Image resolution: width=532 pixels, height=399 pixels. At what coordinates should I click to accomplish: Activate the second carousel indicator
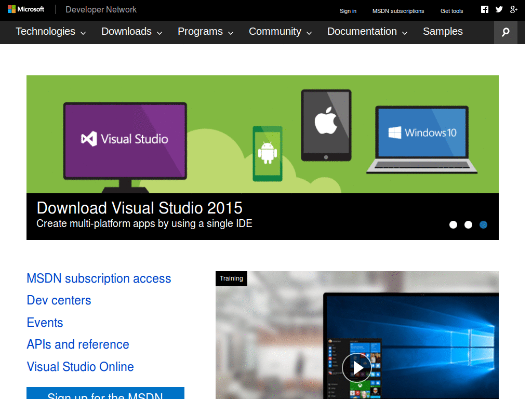click(x=468, y=224)
